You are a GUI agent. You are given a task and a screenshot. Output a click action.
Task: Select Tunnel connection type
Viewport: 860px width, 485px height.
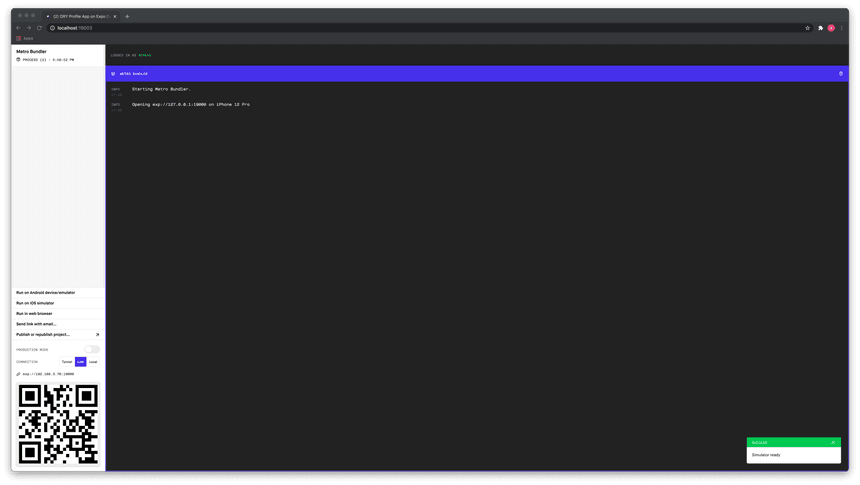tap(67, 362)
